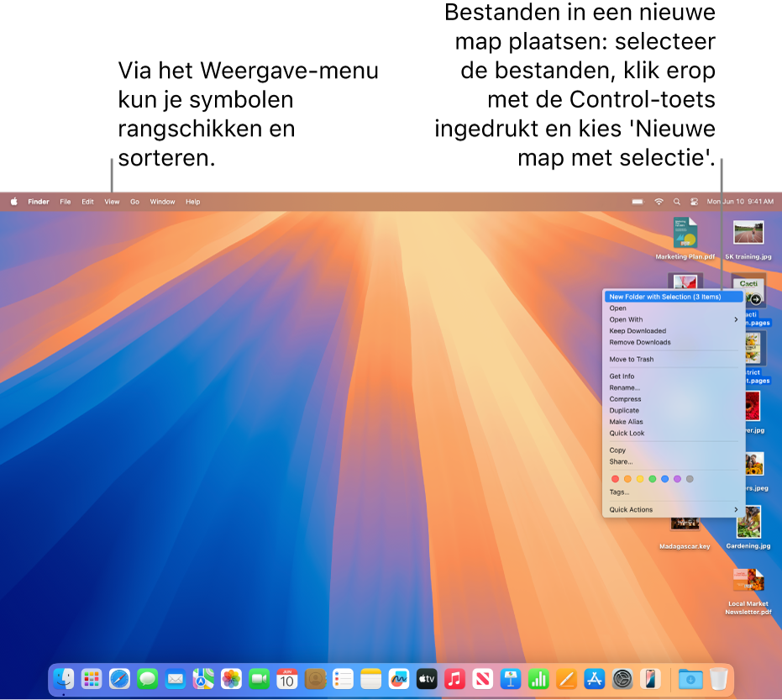Open Numbers from the Dock
This screenshot has width=782, height=700.
[538, 679]
